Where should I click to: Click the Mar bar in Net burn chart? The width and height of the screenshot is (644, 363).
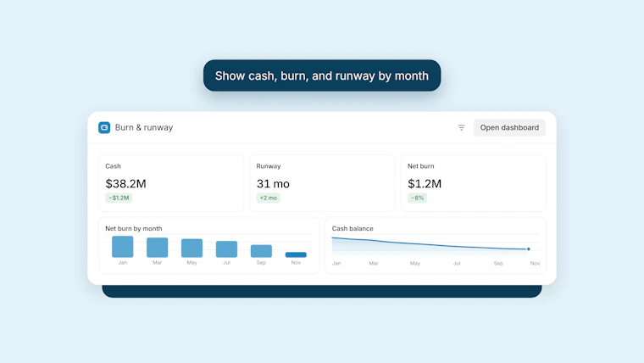(158, 248)
